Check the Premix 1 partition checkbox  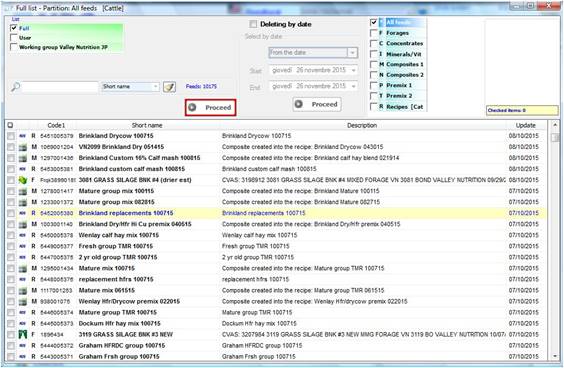[x=373, y=85]
